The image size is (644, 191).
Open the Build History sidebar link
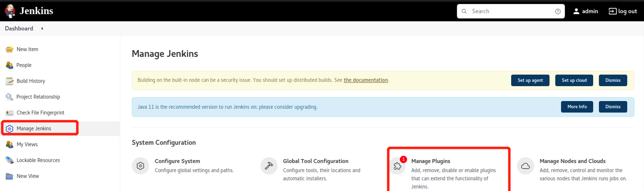tap(31, 81)
